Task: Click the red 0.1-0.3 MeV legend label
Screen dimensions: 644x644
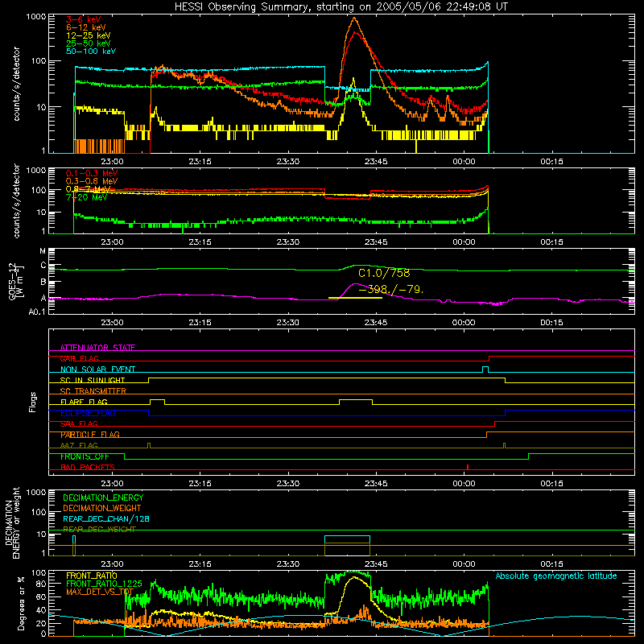Action: pos(92,173)
